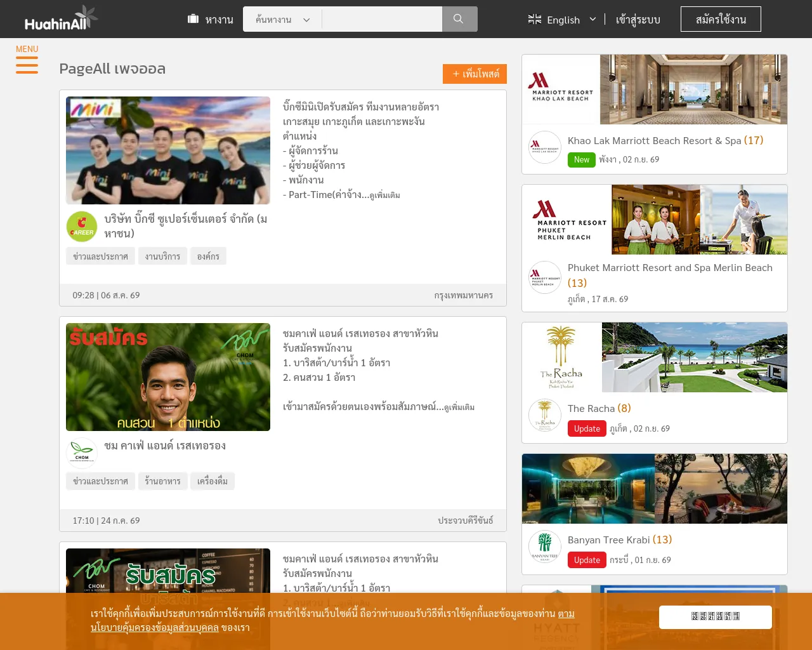Screen dimensions: 812x650
Task: Click the Banyan Tree Krabi round logo
Action: (x=545, y=547)
